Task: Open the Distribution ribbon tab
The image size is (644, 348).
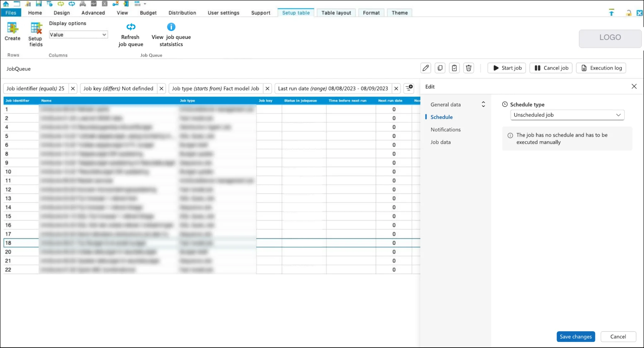Action: 182,13
